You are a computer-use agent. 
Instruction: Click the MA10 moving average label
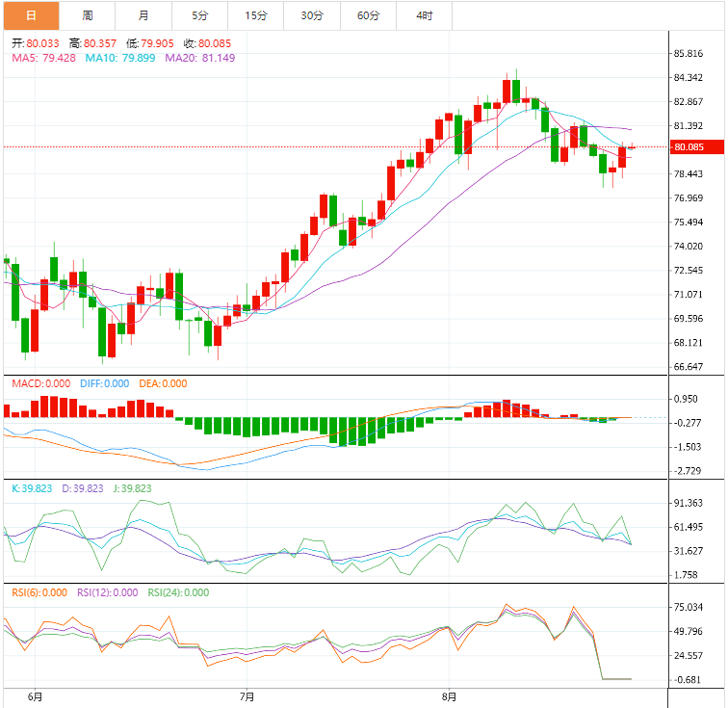click(x=119, y=58)
